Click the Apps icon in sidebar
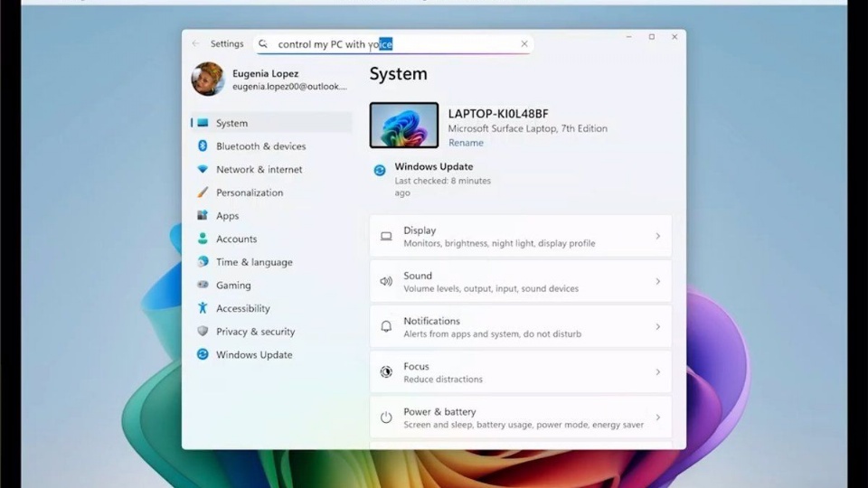Viewport: 868px width, 488px height. 203,215
